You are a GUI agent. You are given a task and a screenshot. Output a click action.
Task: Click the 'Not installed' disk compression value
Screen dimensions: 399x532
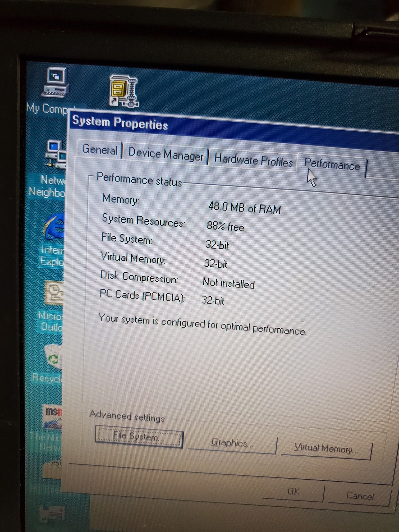click(x=228, y=283)
